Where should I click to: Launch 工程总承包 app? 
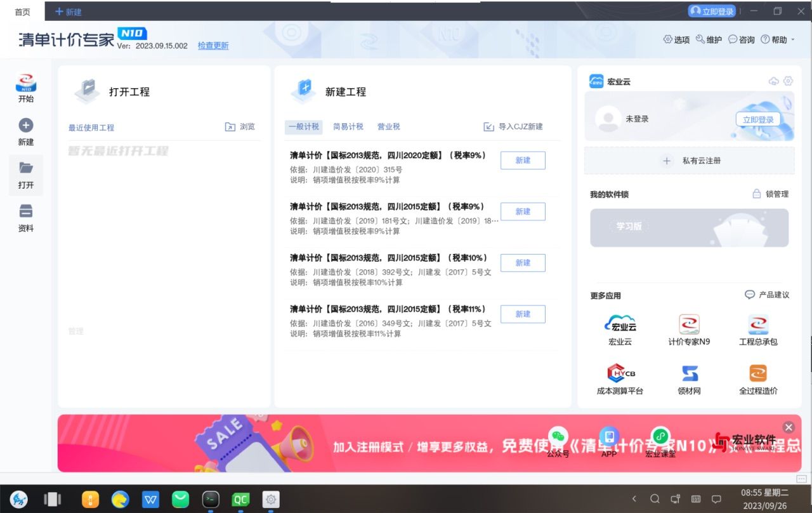click(x=758, y=330)
